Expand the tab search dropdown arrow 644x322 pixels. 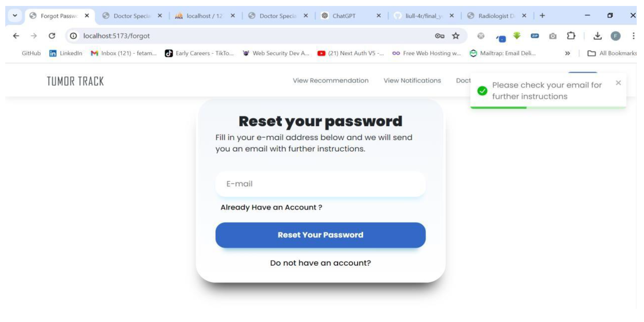[15, 16]
